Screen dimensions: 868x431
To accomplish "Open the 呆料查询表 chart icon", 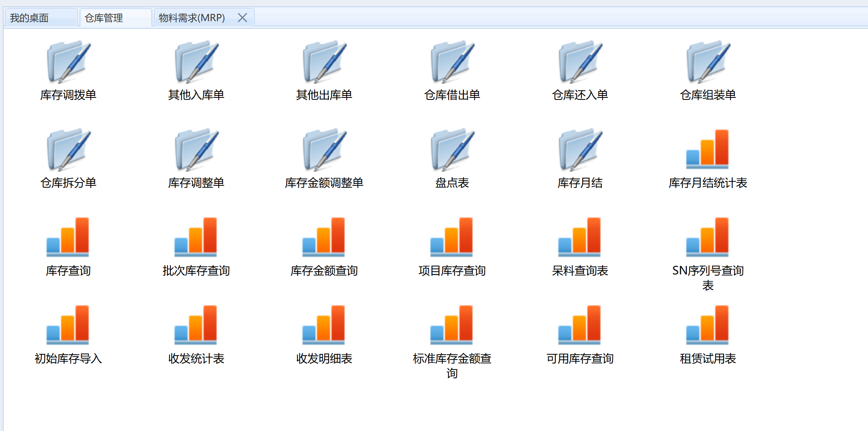I will pos(579,237).
